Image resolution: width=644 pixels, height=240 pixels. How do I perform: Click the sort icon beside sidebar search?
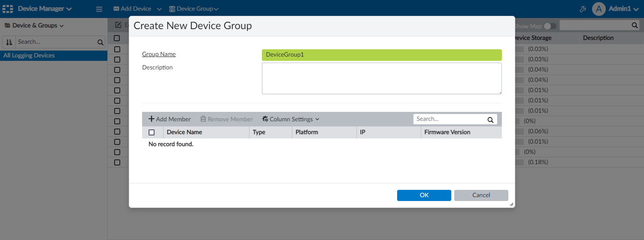click(9, 42)
